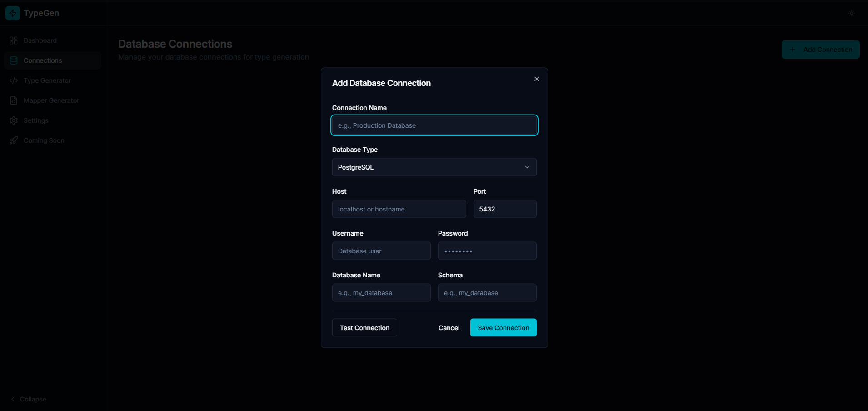
Task: Open the Database Type PostgreSQL dropdown
Action: tap(434, 167)
